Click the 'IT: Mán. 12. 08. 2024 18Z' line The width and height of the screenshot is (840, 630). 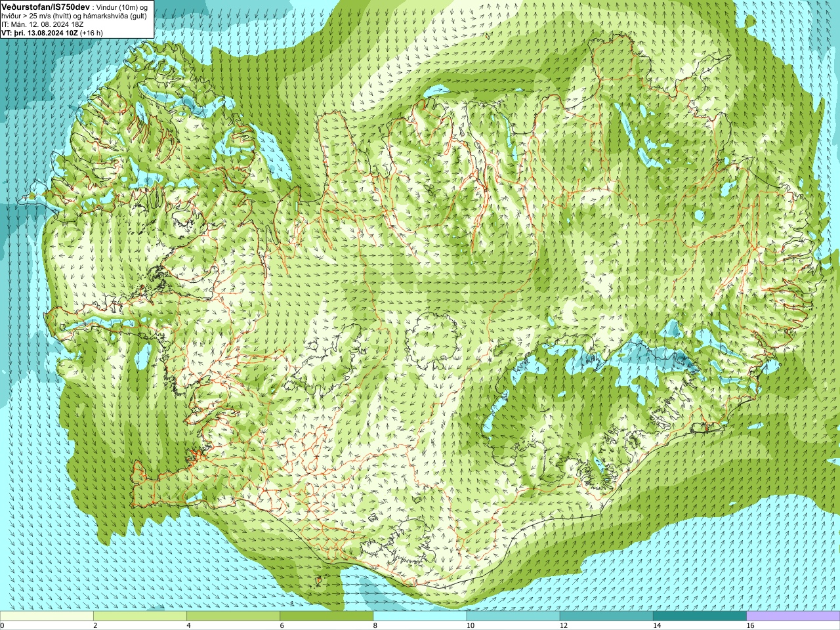(41, 24)
